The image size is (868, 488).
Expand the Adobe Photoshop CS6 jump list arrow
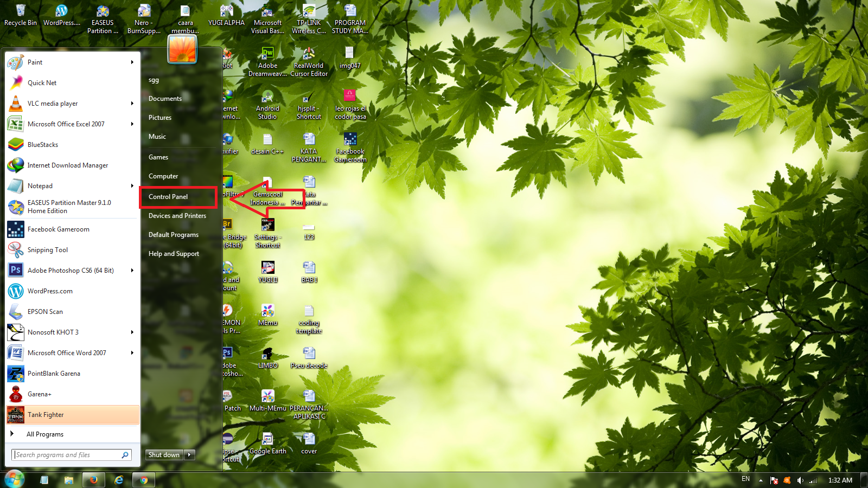(132, 271)
